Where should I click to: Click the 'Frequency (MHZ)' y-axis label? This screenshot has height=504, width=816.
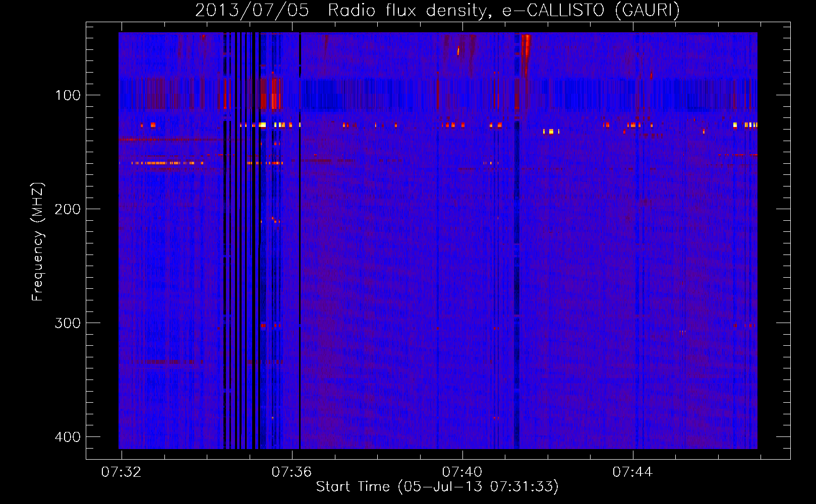[x=37, y=242]
